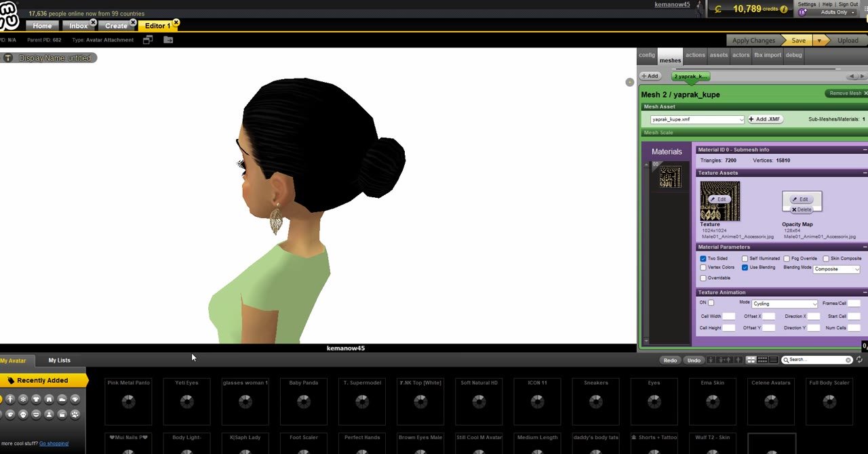Switch to the actors tab
Image resolution: width=868 pixels, height=454 pixels.
tap(741, 56)
